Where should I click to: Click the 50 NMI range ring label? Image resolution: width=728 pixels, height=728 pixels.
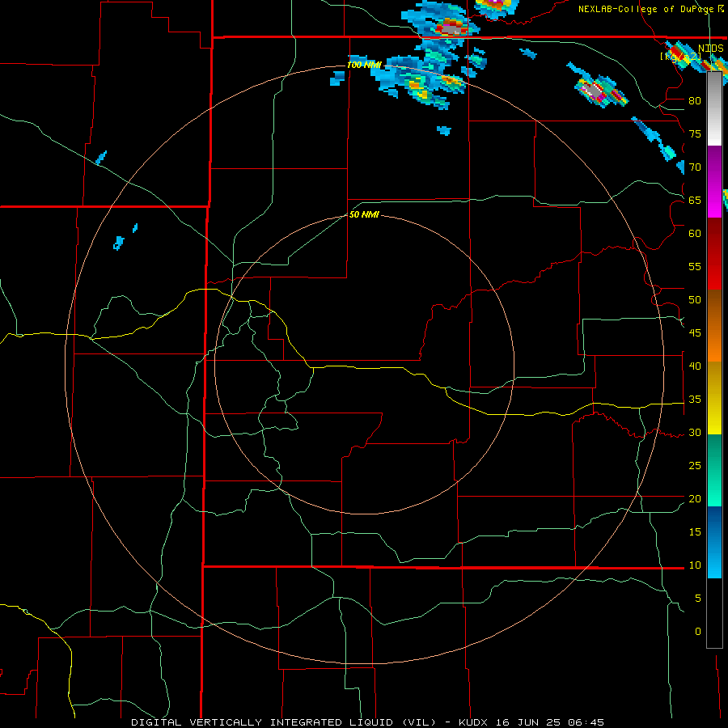pos(364,214)
